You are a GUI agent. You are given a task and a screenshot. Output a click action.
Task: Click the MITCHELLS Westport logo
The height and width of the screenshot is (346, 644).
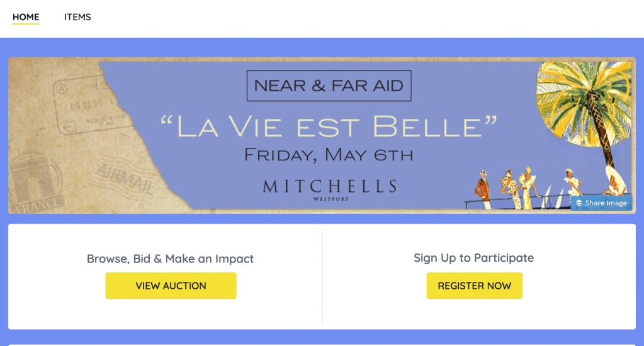(x=329, y=187)
